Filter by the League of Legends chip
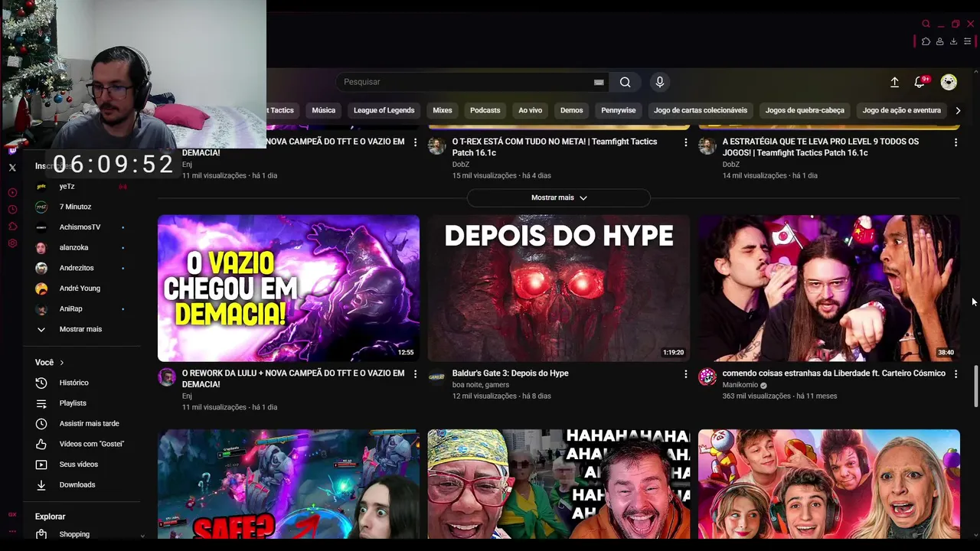This screenshot has width=980, height=551. [384, 110]
